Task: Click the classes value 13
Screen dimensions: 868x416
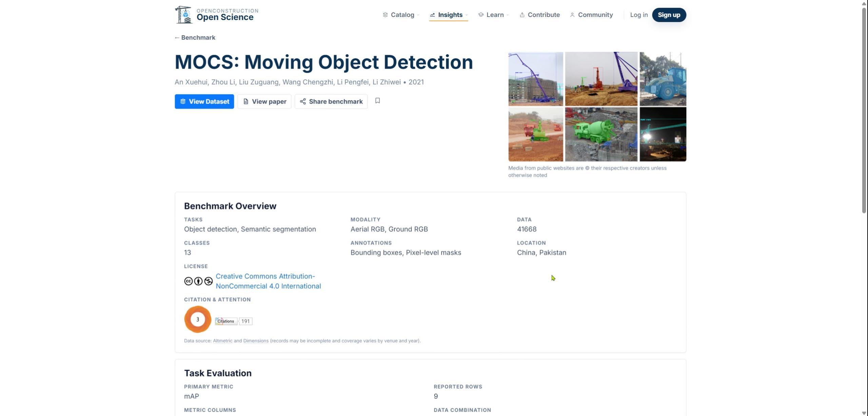Action: pyautogui.click(x=188, y=253)
